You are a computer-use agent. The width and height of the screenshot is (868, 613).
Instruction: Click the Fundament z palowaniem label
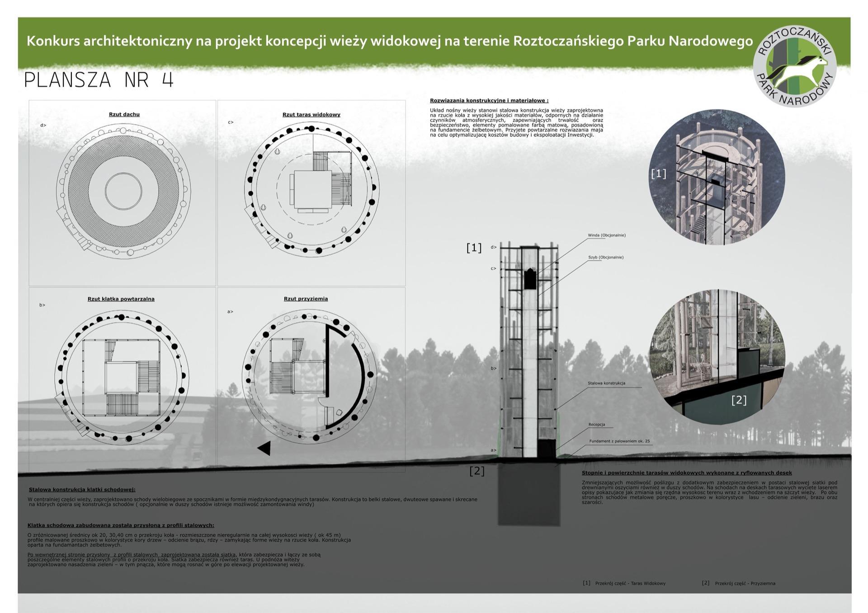coord(619,441)
